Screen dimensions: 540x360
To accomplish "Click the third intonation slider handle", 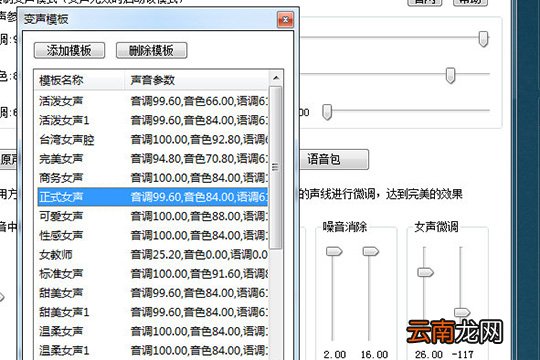I will 327,112.
